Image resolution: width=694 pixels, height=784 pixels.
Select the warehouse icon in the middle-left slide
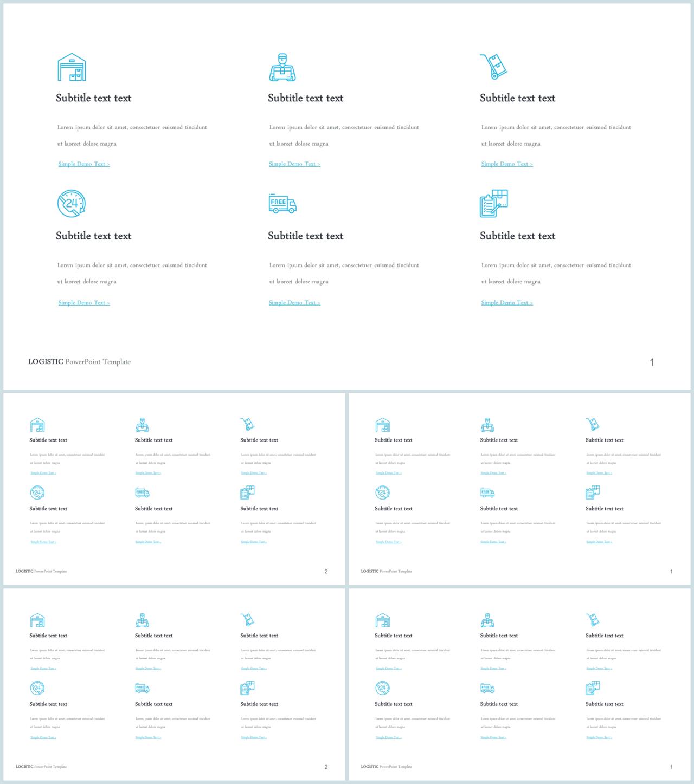37,425
